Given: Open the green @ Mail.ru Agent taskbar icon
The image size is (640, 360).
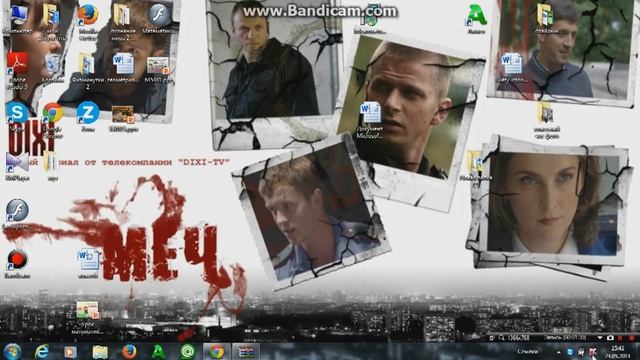Looking at the screenshot, I should coord(187,351).
